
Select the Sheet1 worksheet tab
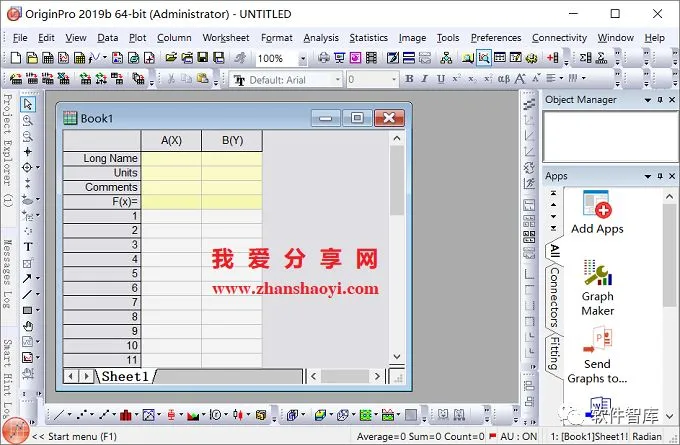pos(125,376)
